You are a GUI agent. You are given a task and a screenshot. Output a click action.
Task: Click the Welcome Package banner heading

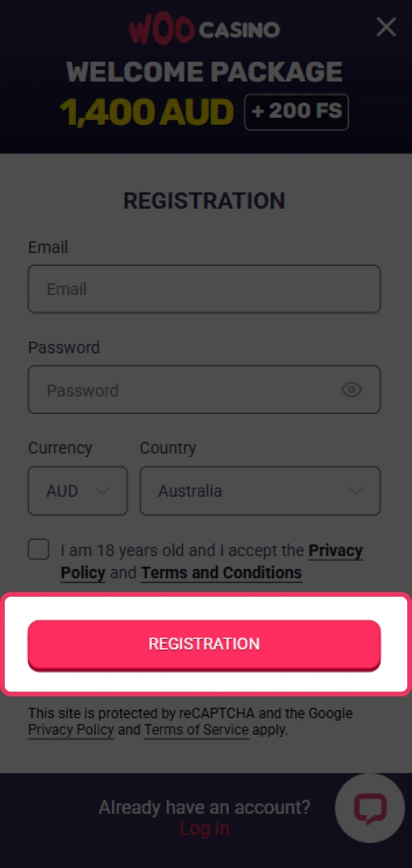tap(204, 72)
